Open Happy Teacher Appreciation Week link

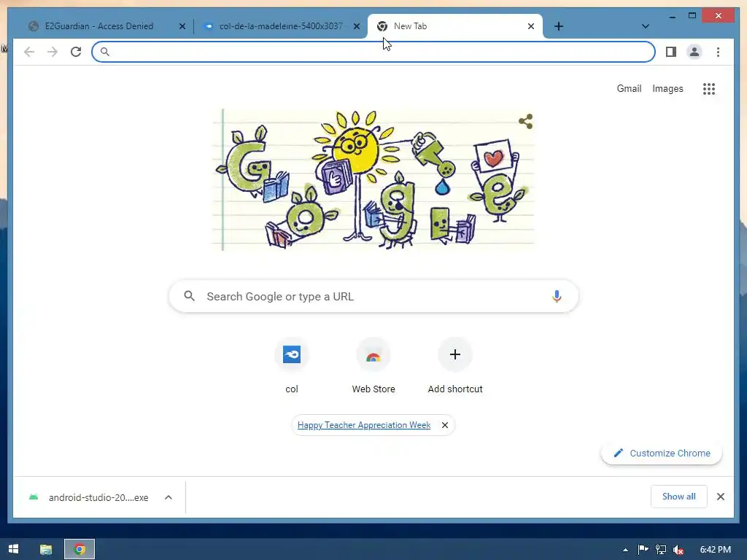(364, 425)
